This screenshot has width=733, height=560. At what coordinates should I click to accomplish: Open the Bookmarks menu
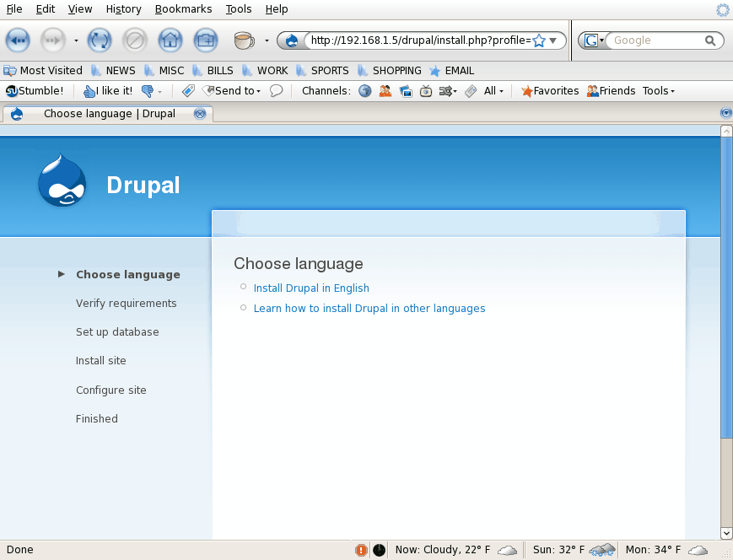183,9
